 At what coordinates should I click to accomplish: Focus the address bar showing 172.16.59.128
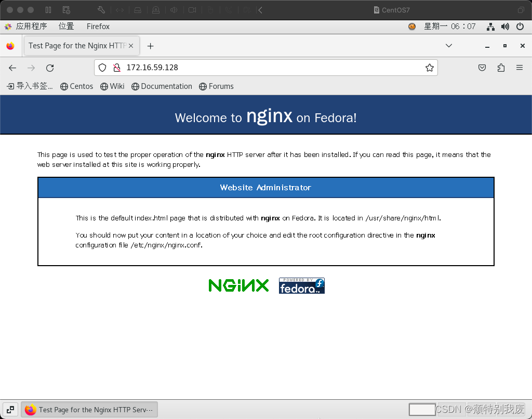pyautogui.click(x=266, y=68)
